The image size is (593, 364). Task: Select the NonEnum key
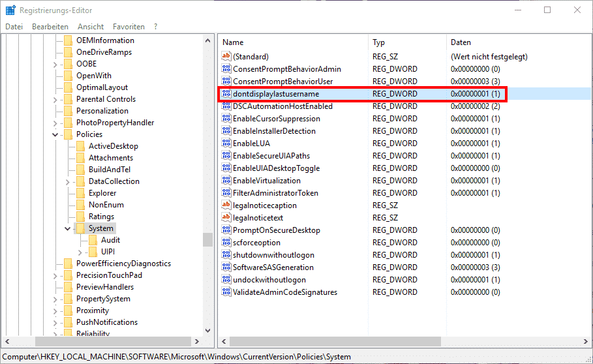point(106,204)
